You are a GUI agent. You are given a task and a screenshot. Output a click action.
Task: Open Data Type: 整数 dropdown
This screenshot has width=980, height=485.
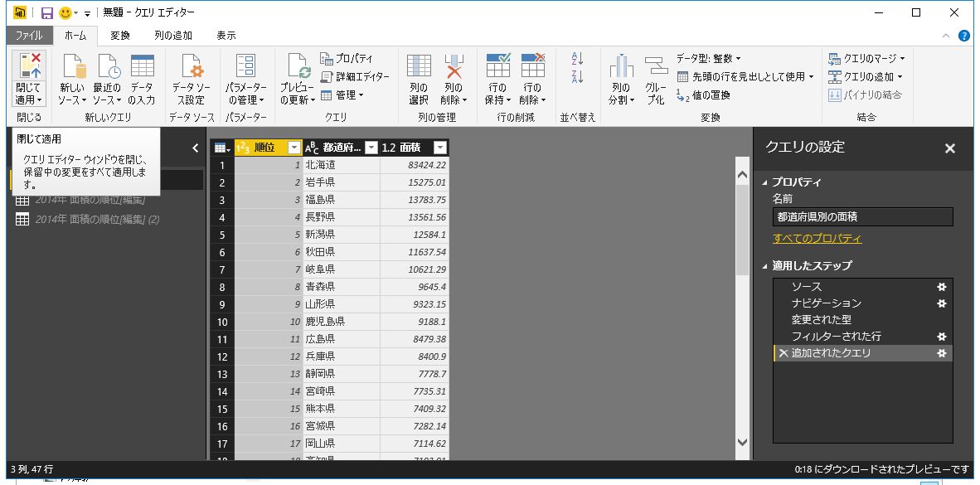[x=708, y=58]
